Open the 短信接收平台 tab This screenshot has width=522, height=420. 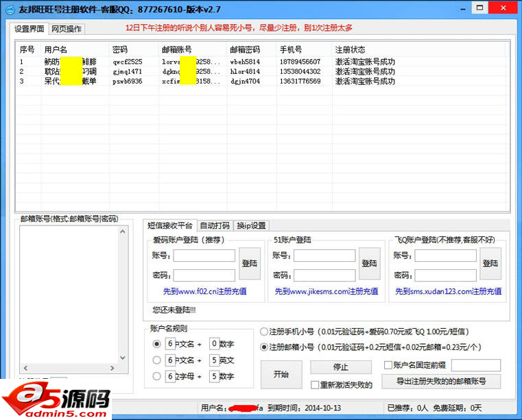(170, 225)
